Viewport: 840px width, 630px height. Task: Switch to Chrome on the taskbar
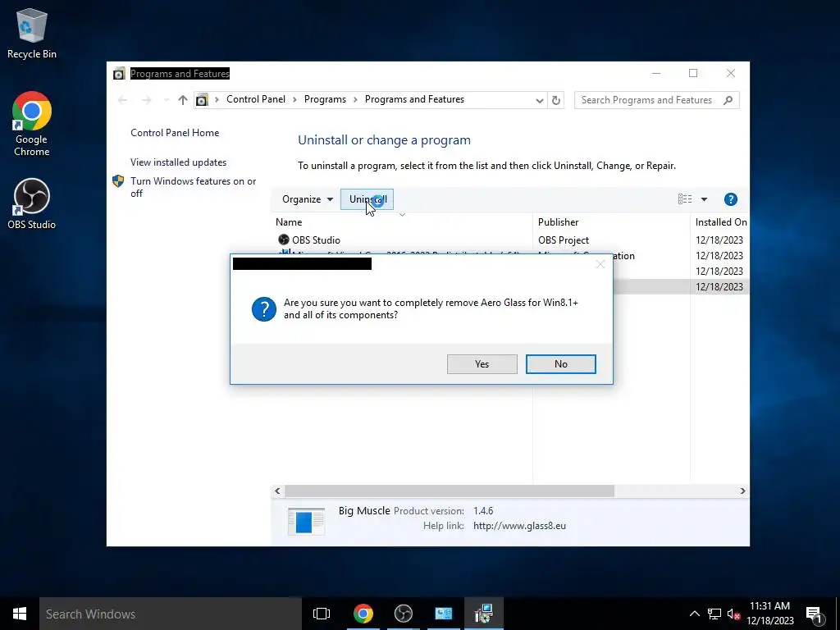363,614
